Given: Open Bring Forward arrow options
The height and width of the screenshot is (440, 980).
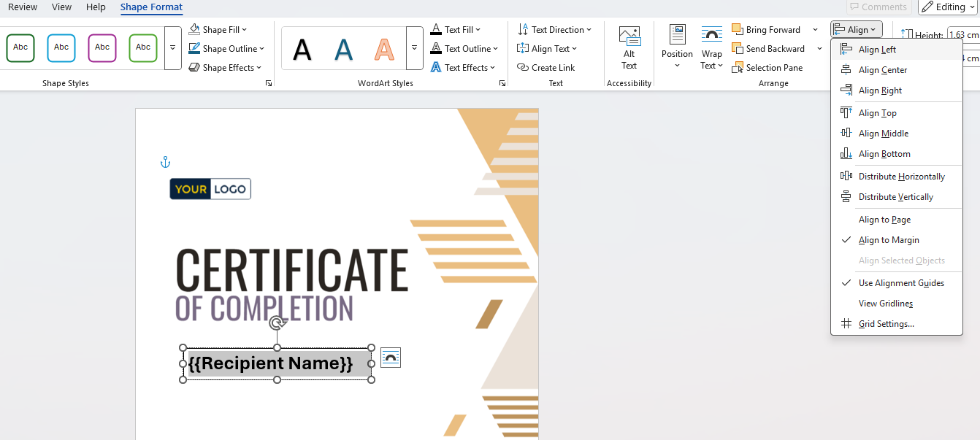Looking at the screenshot, I should point(816,30).
